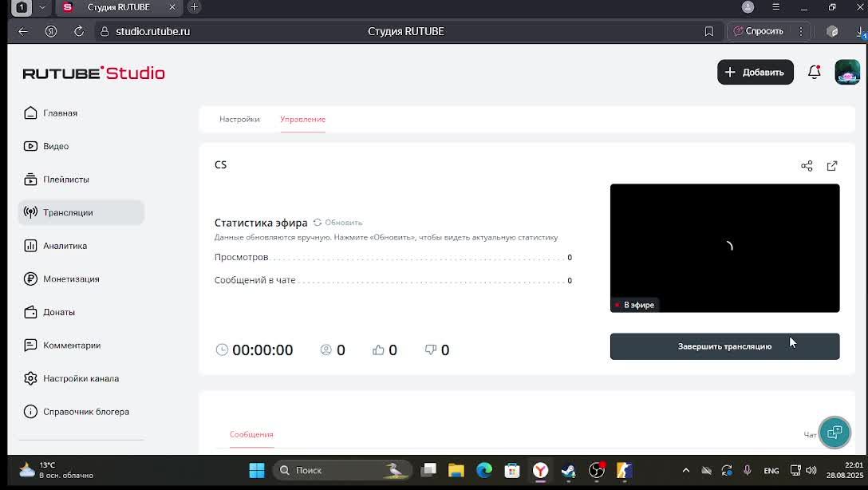This screenshot has width=868, height=490.
Task: Open stream in new window icon
Action: (x=832, y=165)
